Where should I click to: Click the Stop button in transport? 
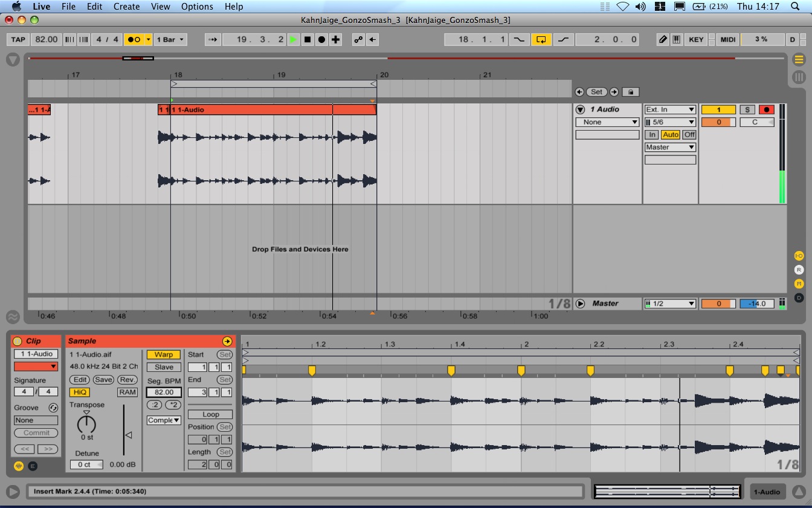pyautogui.click(x=308, y=39)
